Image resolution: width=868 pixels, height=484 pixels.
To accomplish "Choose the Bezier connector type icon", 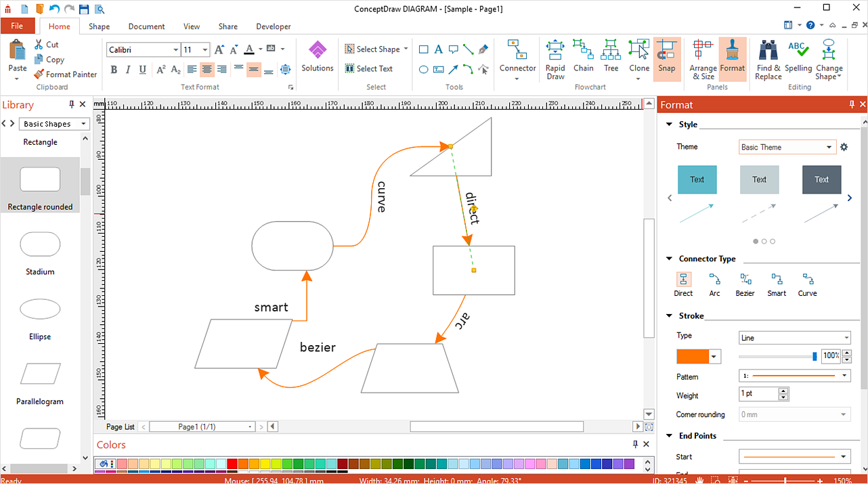I will [x=745, y=284].
